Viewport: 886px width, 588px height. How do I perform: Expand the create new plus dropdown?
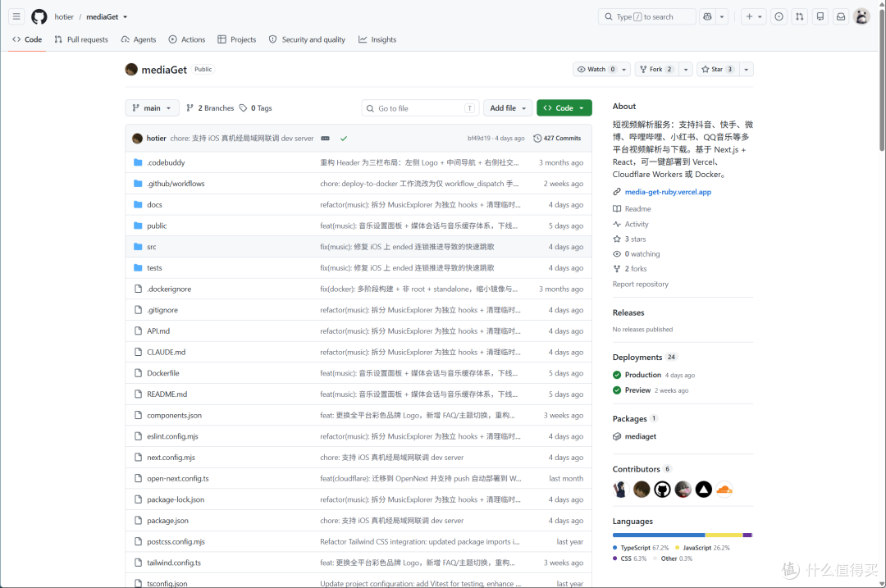click(x=754, y=17)
